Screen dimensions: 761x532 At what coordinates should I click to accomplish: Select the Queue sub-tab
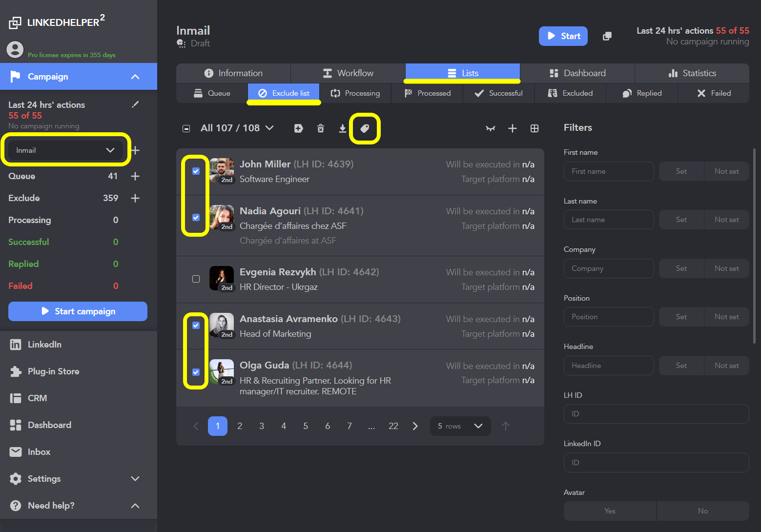coord(212,93)
